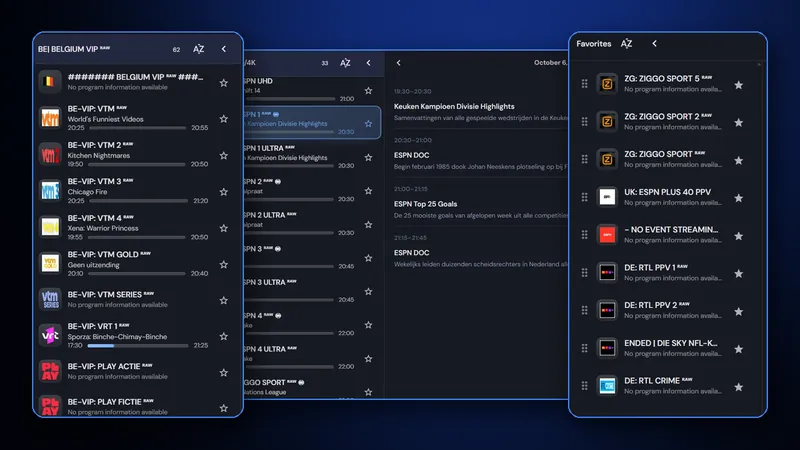Screen dimensions: 800x450
Task: Toggle favorite star for BE-VIP: PLAY ACTIE
Action: tap(223, 372)
